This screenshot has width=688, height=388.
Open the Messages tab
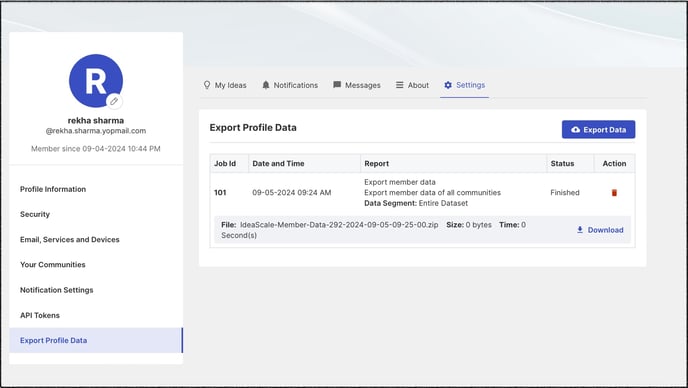tap(357, 85)
